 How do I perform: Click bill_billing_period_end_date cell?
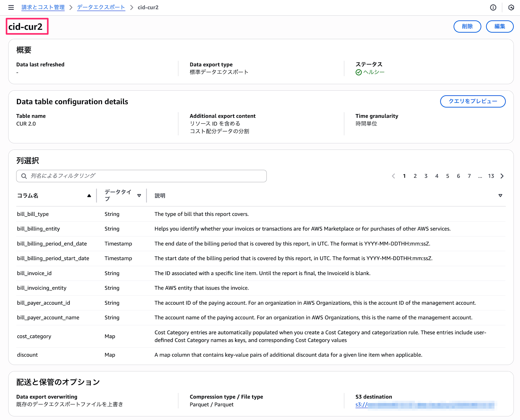click(52, 244)
